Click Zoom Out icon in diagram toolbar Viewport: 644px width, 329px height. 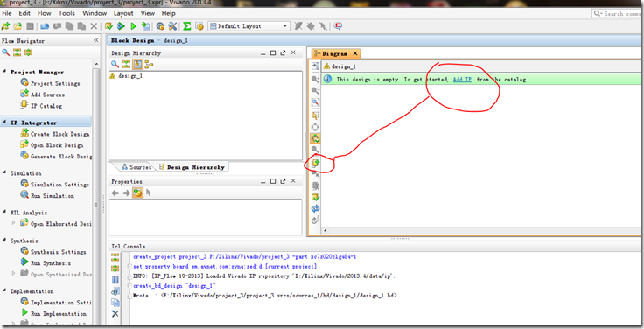pyautogui.click(x=315, y=90)
